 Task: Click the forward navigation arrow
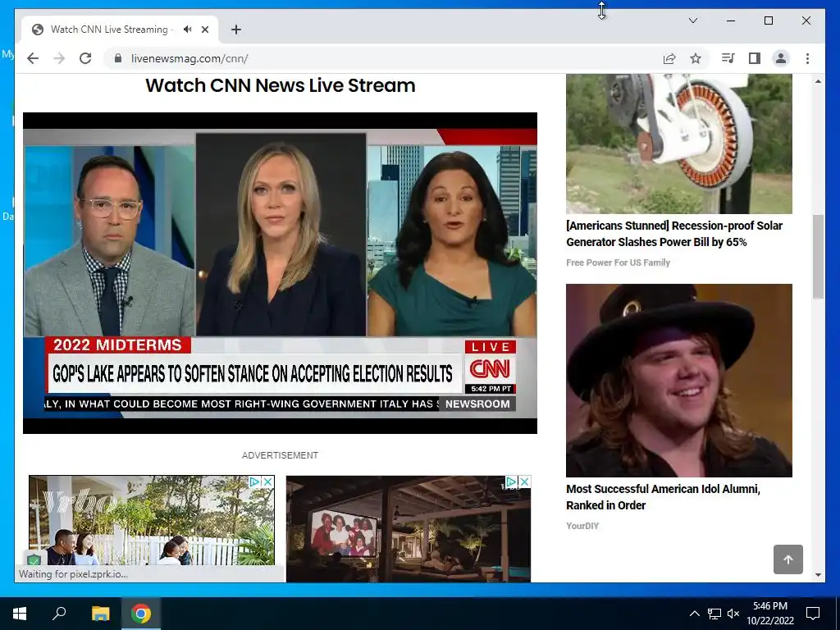(59, 58)
